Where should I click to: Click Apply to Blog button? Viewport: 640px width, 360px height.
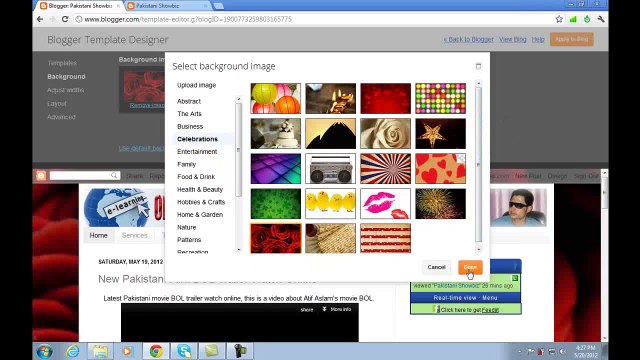(x=571, y=39)
